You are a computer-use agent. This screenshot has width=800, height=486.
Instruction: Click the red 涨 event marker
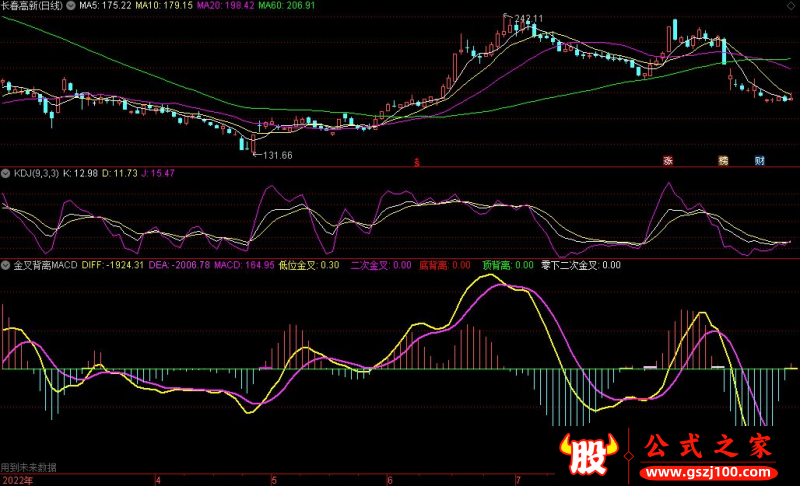coord(667,160)
